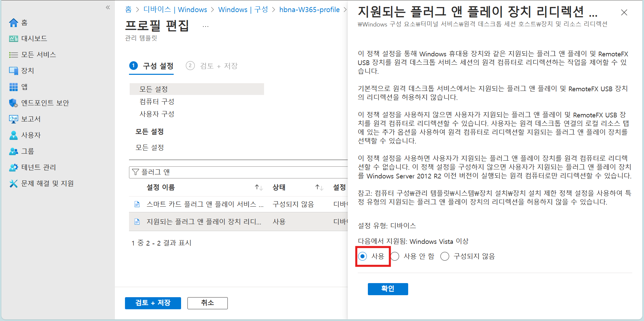Collapse the sidebar with double chevron
The height and width of the screenshot is (321, 644).
coord(108,7)
